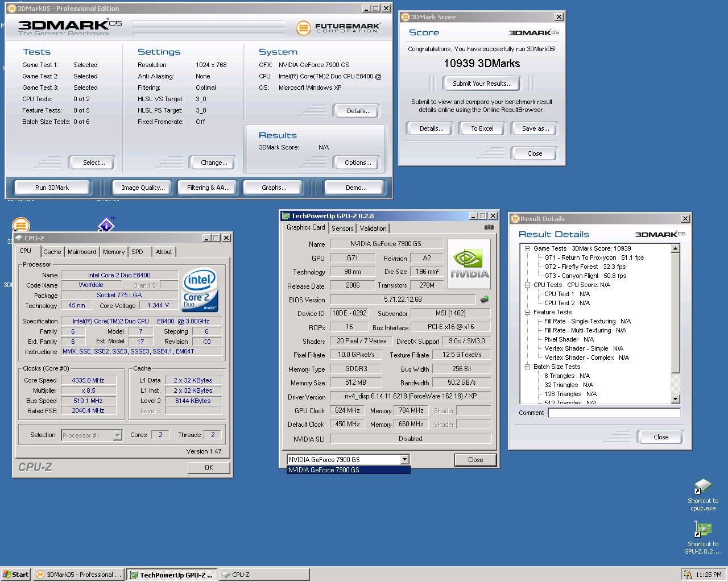Image resolution: width=728 pixels, height=582 pixels.
Task: Open the Sensors tab in GPU-Z
Action: [x=342, y=228]
